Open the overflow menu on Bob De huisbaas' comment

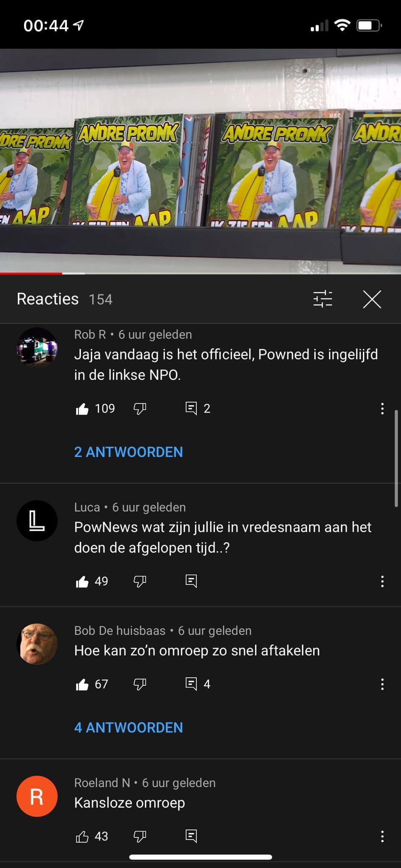pos(382,684)
